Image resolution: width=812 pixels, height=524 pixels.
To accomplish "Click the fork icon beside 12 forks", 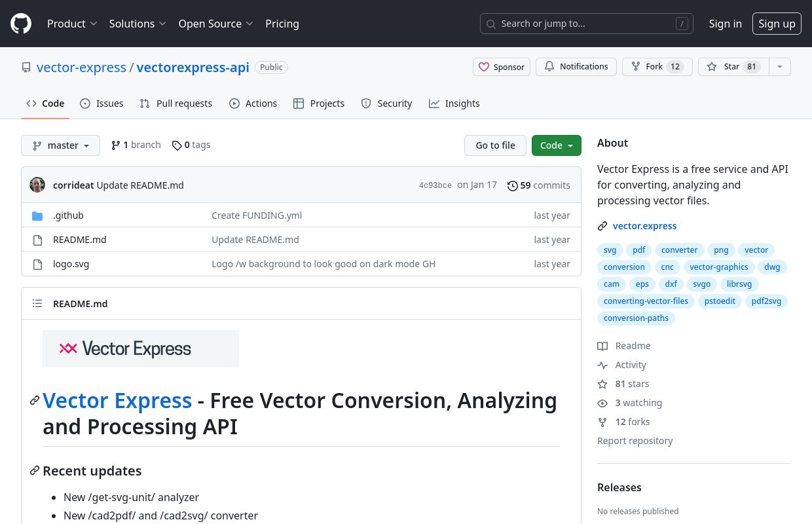I will pos(602,422).
